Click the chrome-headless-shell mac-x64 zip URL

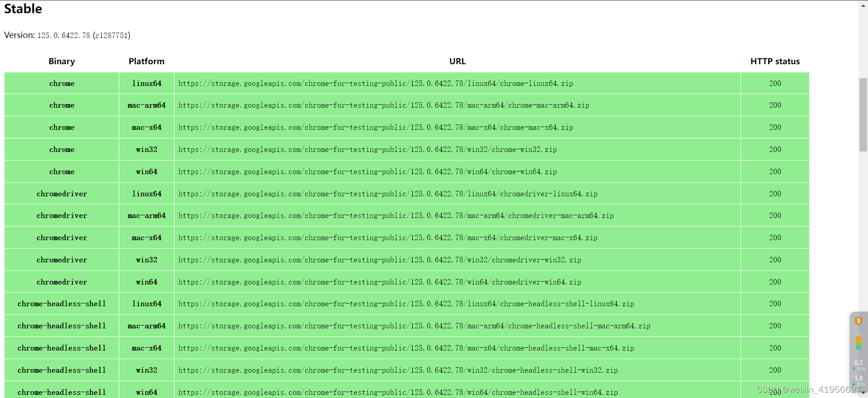click(406, 348)
